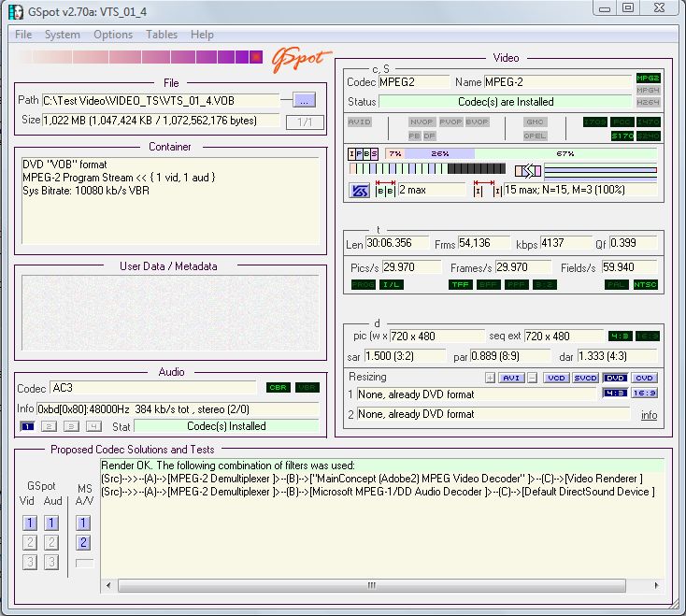Click the I470 colorimetry indicator
The image size is (686, 616).
click(x=649, y=122)
